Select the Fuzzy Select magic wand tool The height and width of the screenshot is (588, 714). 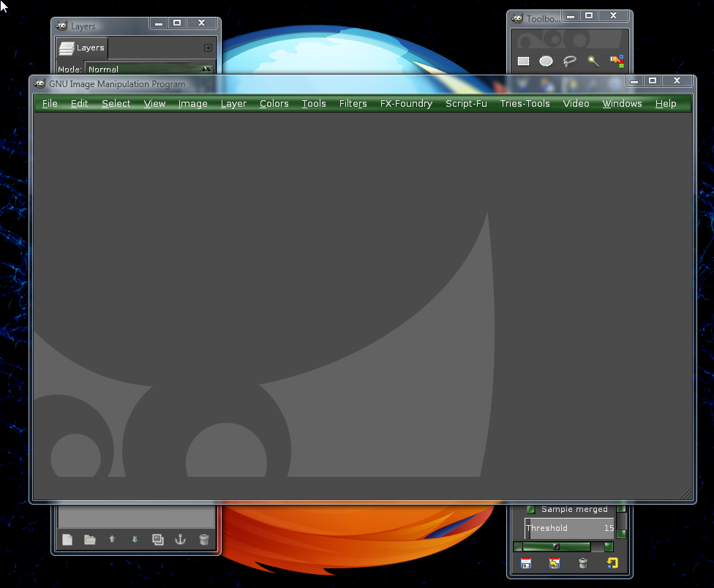coord(593,61)
